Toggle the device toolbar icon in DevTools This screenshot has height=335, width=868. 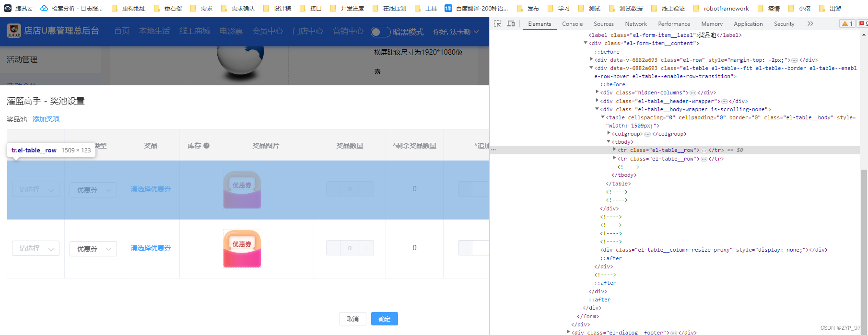pos(511,23)
